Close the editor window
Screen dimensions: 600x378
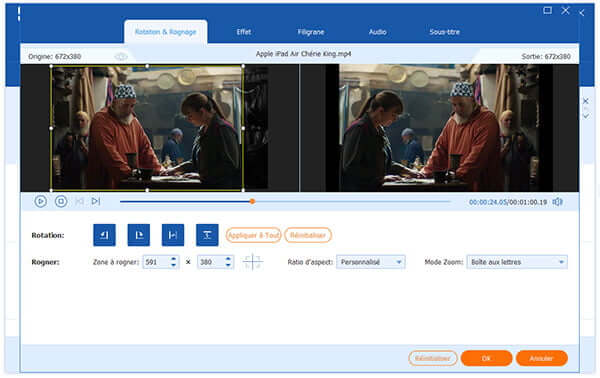566,10
